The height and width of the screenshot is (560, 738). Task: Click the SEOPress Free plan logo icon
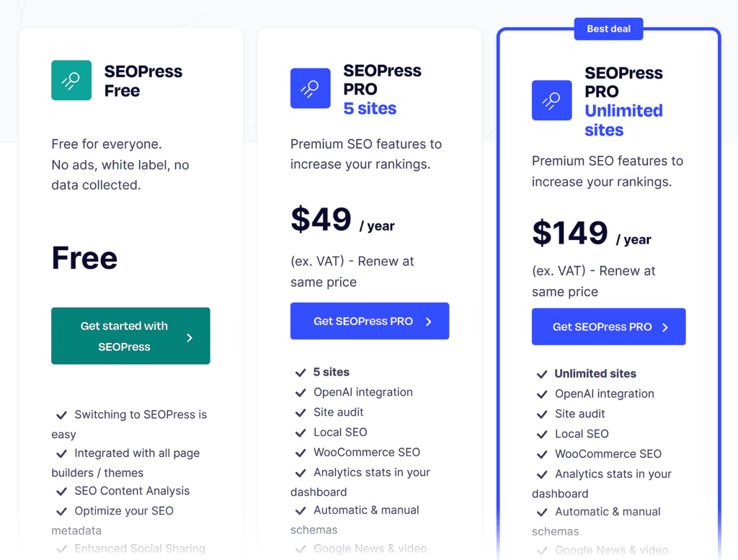[70, 80]
